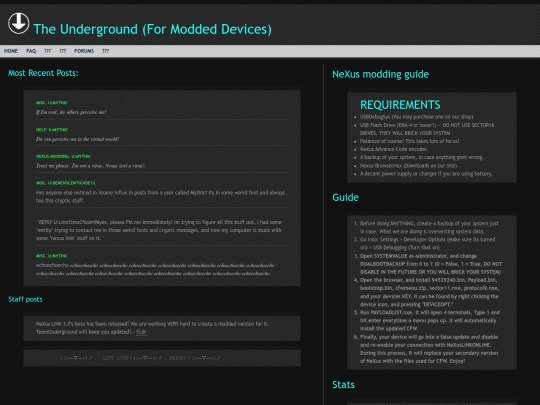Click the 'Has anyone else noticed' post text
The image size is (540, 405).
point(160,197)
